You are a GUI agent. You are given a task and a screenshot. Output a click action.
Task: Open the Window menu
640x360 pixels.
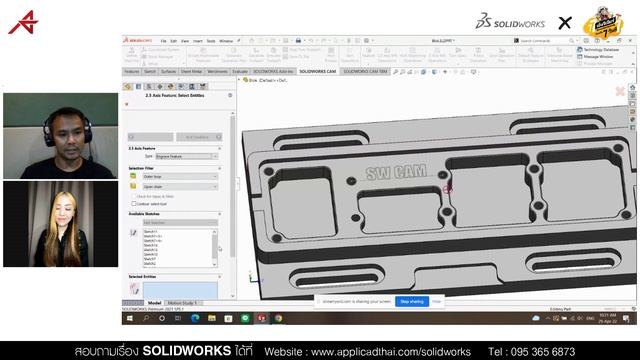[226, 41]
